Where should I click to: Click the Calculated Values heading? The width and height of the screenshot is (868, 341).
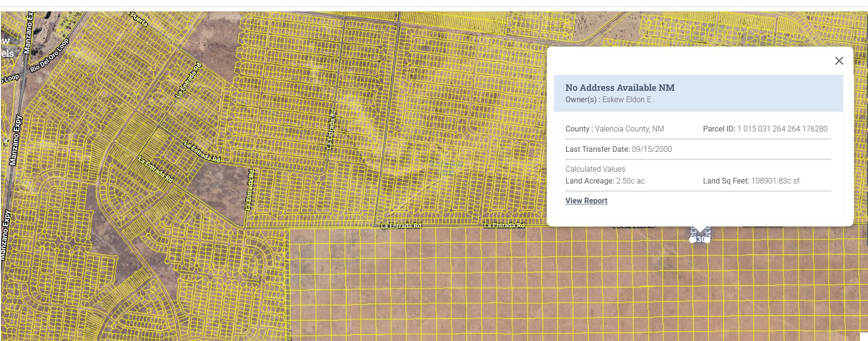595,169
